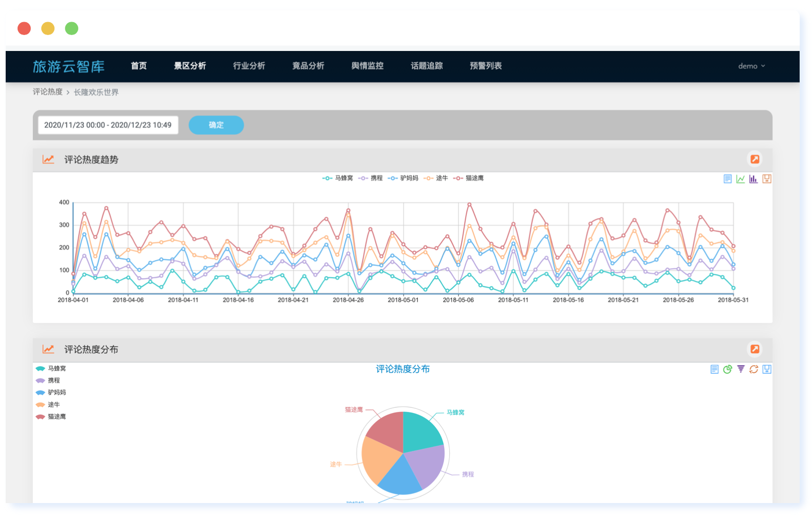Image resolution: width=812 pixels, height=518 pixels.
Task: Expand the 评论热度分布 panel with orange arrow
Action: [755, 349]
